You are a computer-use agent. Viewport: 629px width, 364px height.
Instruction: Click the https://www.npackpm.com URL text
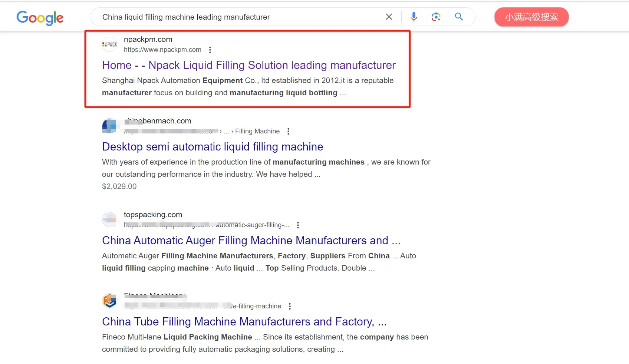[162, 50]
